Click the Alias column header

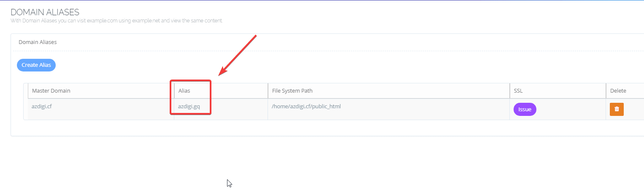pyautogui.click(x=184, y=91)
